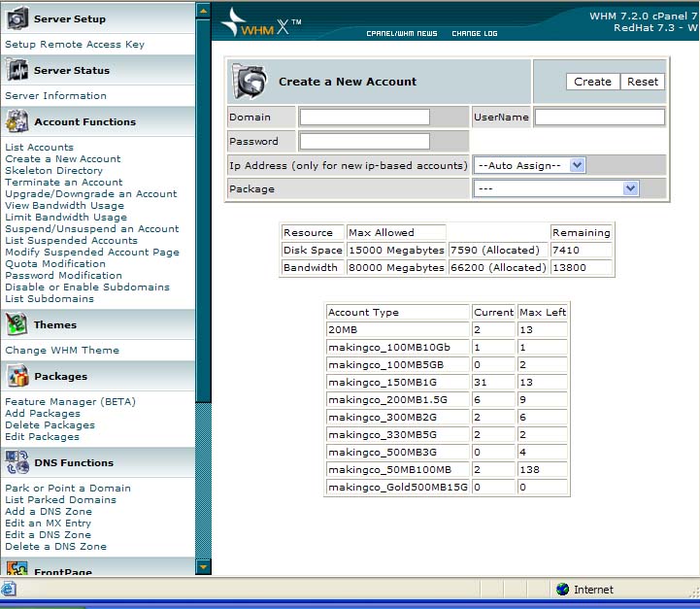Open Suspend/Unsuspend an Account link

tap(92, 228)
